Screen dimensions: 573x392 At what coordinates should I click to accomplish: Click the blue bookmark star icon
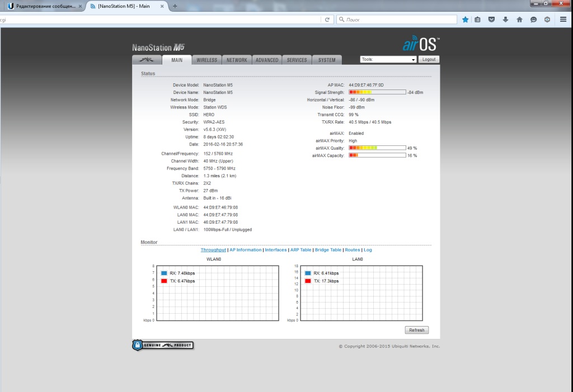coord(465,20)
